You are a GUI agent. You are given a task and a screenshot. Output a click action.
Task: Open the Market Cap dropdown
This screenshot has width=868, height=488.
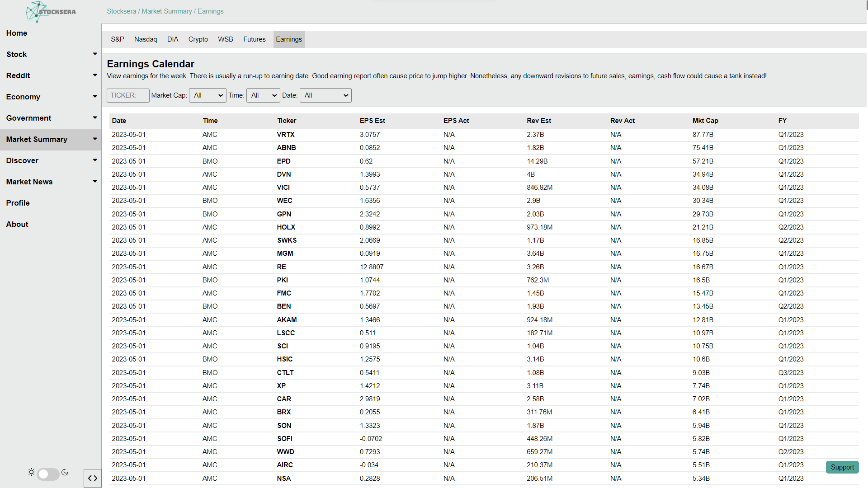[208, 95]
